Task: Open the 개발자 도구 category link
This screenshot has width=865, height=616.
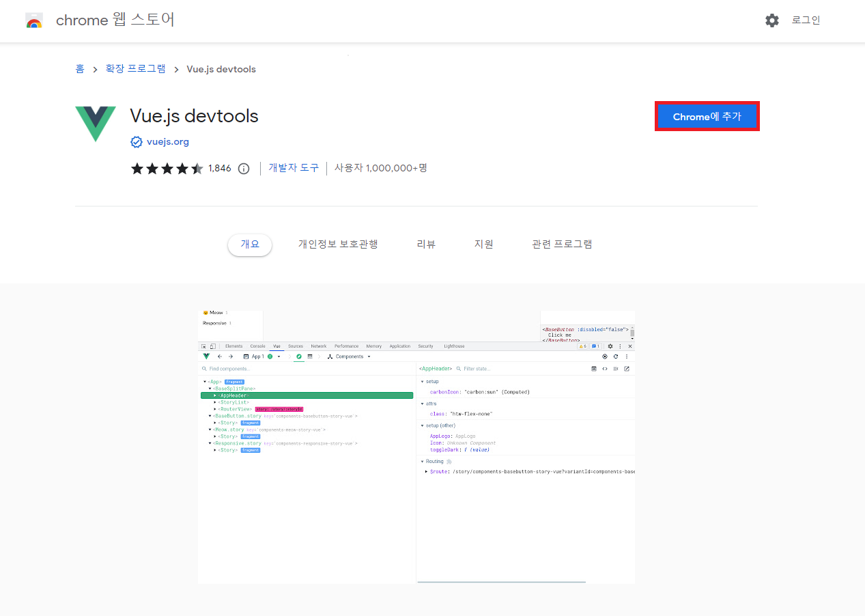Action: click(294, 168)
